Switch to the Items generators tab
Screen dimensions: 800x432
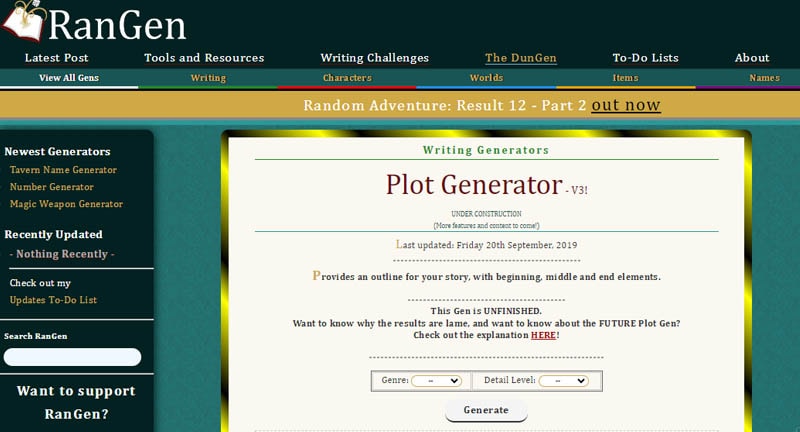point(626,78)
